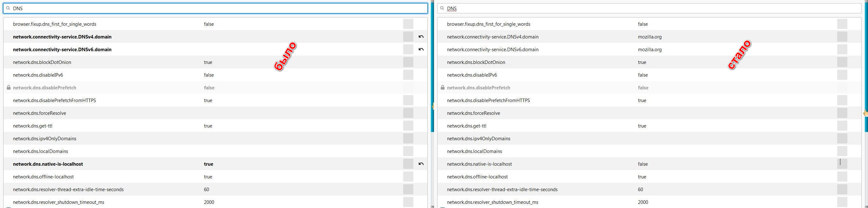The width and height of the screenshot is (868, 208).
Task: Click bold 'true' value of native-is-localhost, left panel
Action: click(x=208, y=164)
